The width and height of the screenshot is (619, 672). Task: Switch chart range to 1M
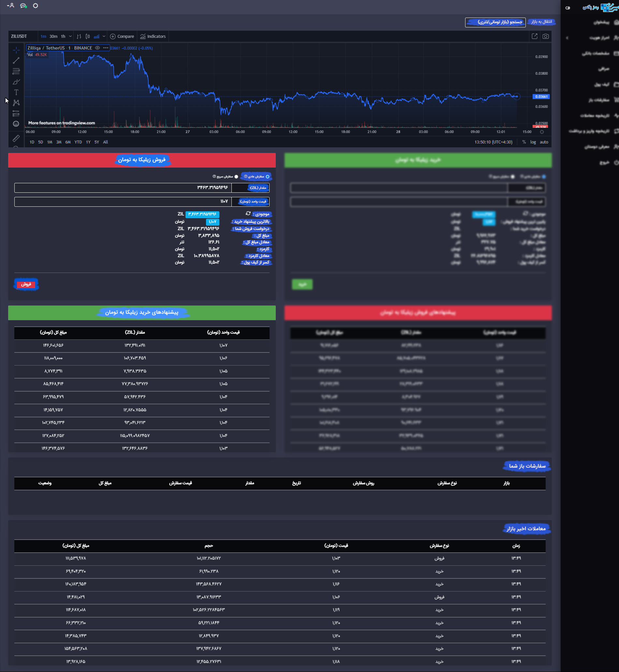point(50,142)
